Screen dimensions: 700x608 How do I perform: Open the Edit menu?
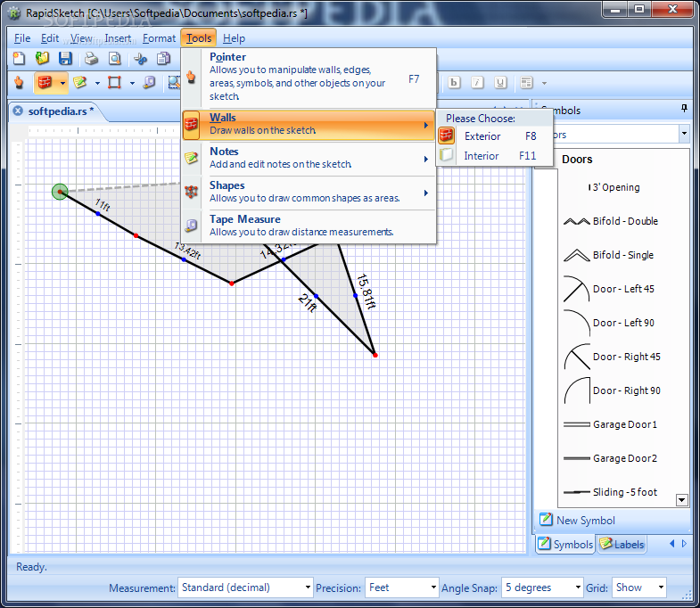pos(50,38)
